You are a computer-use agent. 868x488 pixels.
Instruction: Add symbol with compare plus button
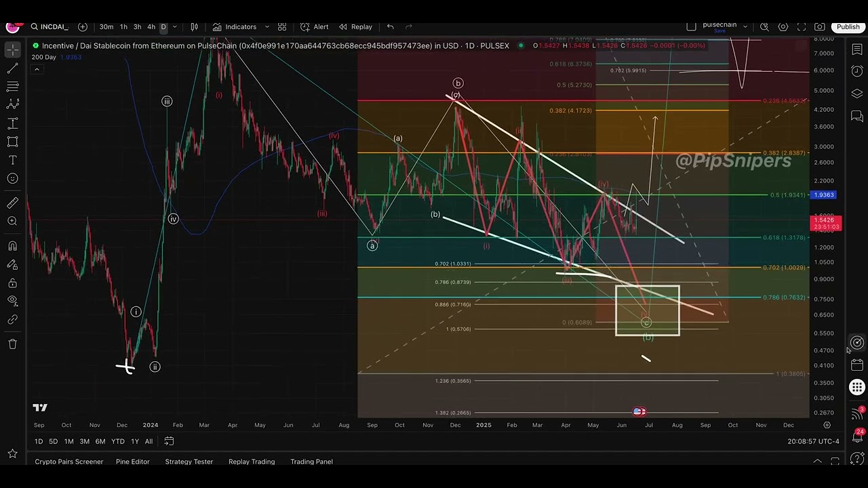[x=83, y=27]
